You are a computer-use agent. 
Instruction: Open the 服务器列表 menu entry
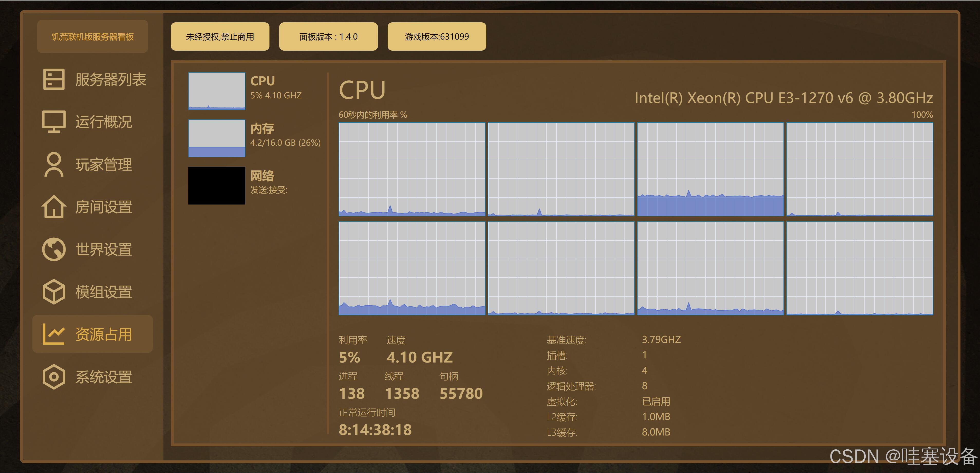point(110,80)
